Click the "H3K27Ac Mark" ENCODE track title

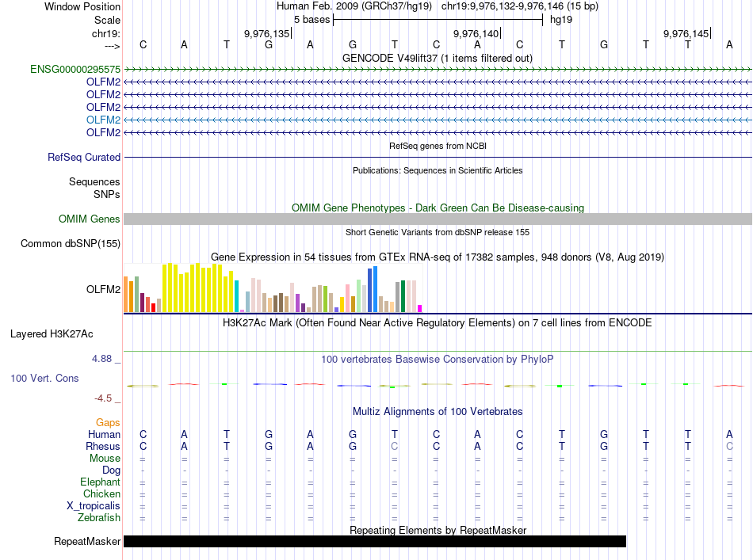438,323
